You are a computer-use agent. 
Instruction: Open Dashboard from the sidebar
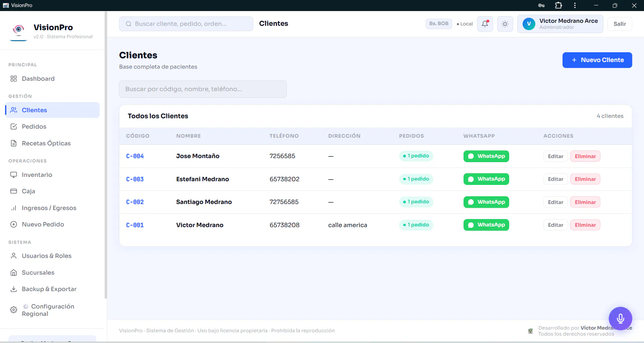(52, 79)
